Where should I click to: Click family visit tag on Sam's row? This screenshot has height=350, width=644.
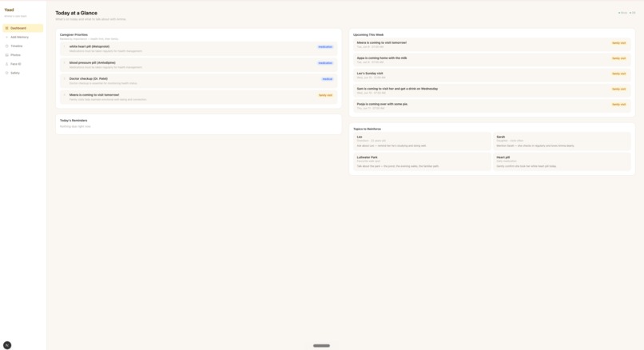pyautogui.click(x=619, y=89)
